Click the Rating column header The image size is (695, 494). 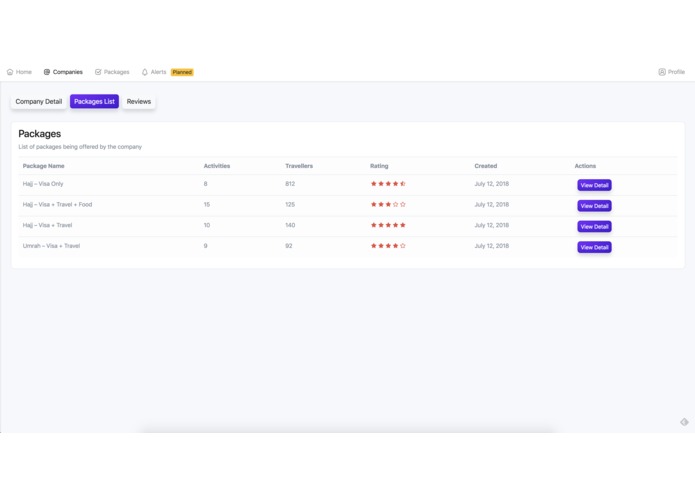pyautogui.click(x=379, y=166)
